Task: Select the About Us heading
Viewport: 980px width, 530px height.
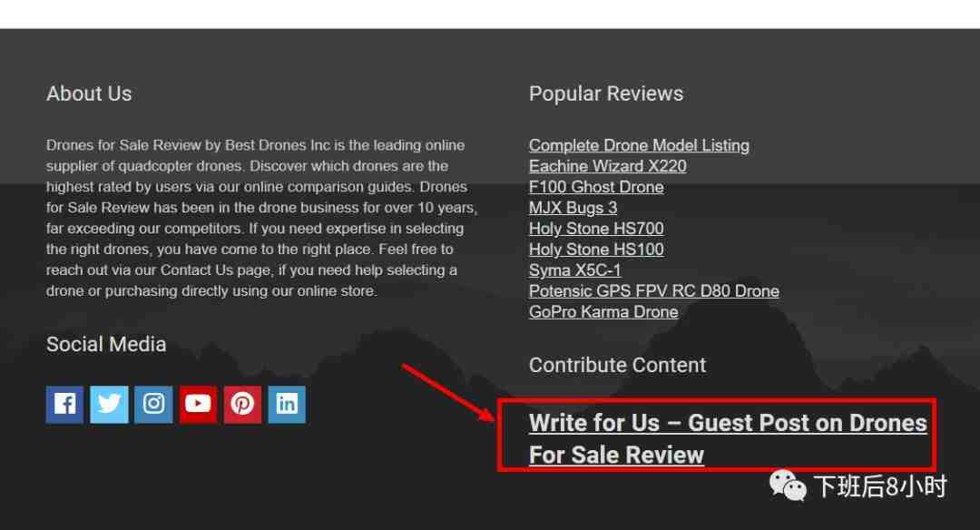Action: pyautogui.click(x=89, y=93)
